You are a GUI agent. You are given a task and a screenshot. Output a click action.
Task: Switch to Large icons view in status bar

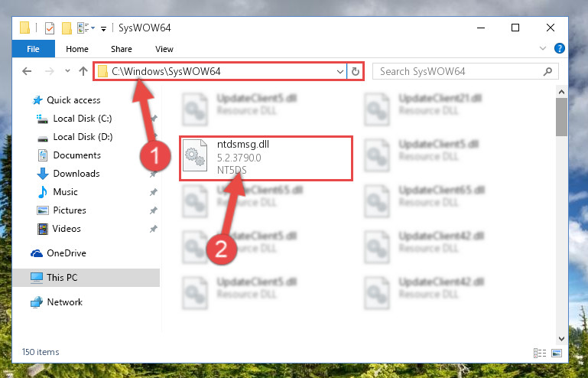click(x=557, y=353)
